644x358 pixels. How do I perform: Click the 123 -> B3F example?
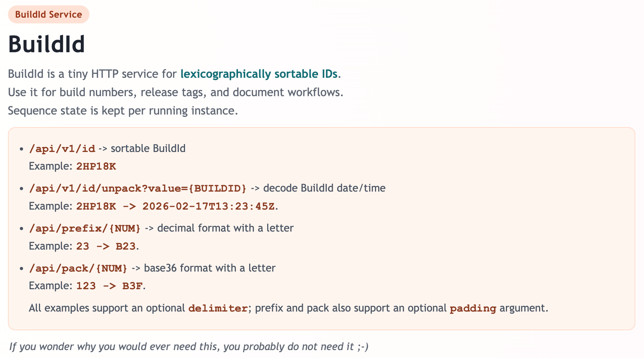(109, 286)
